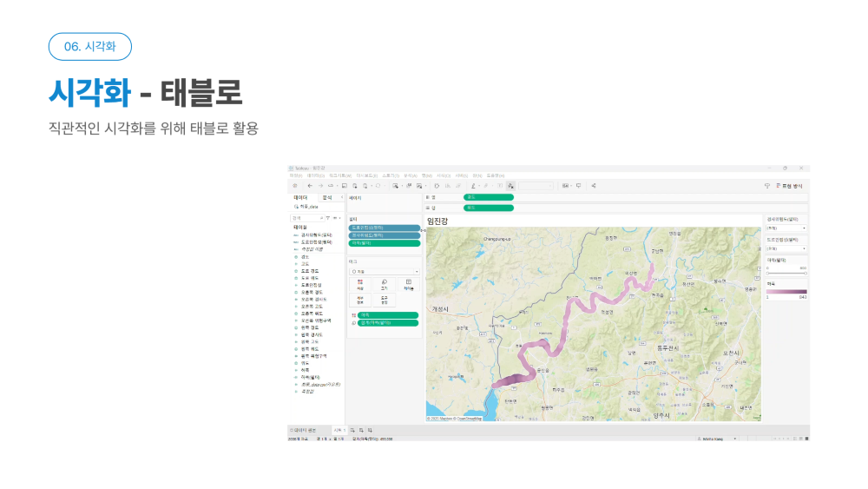The width and height of the screenshot is (868, 489).
Task: Click the green pill on the Rows shelf
Action: point(489,208)
